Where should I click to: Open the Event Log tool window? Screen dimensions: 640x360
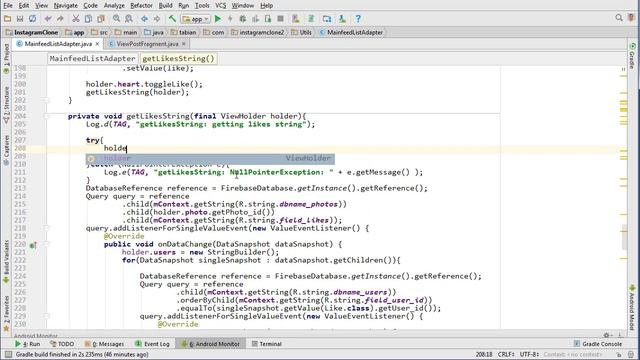tap(152, 344)
